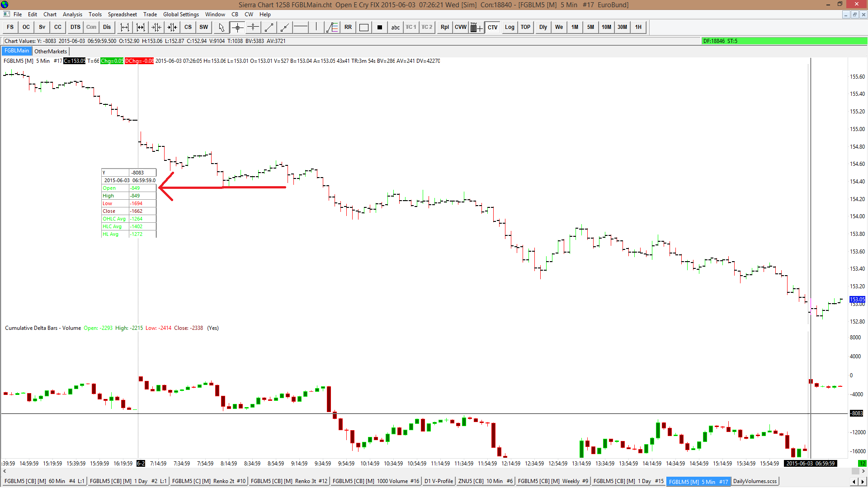The width and height of the screenshot is (868, 488).
Task: Toggle the CTV toolbar button
Action: tap(492, 27)
